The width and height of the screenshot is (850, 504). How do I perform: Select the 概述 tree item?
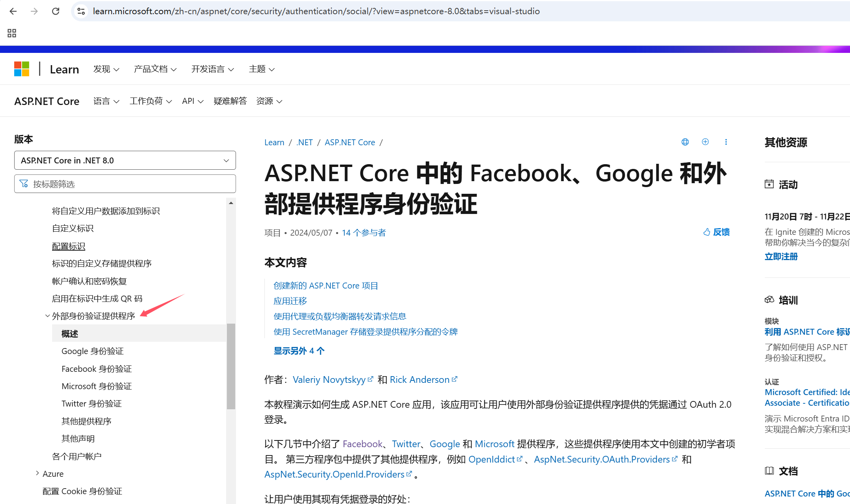coord(139,334)
